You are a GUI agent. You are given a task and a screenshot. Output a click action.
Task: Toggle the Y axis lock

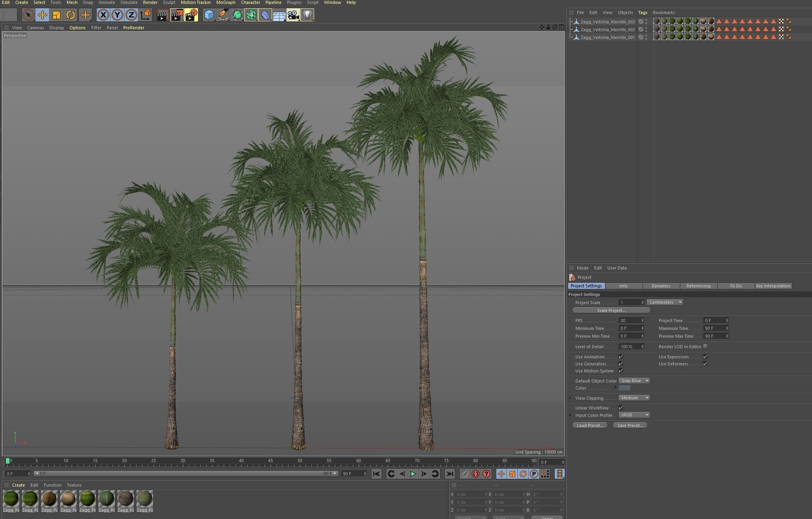click(117, 15)
